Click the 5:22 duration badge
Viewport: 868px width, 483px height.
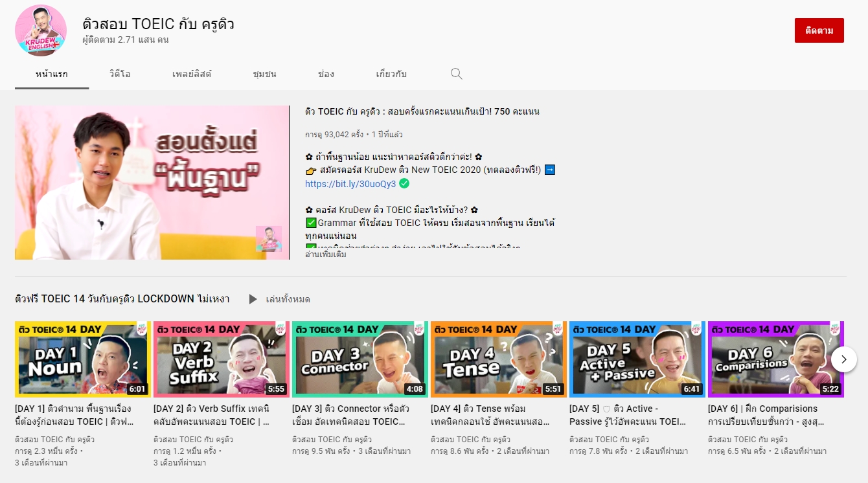coord(830,389)
